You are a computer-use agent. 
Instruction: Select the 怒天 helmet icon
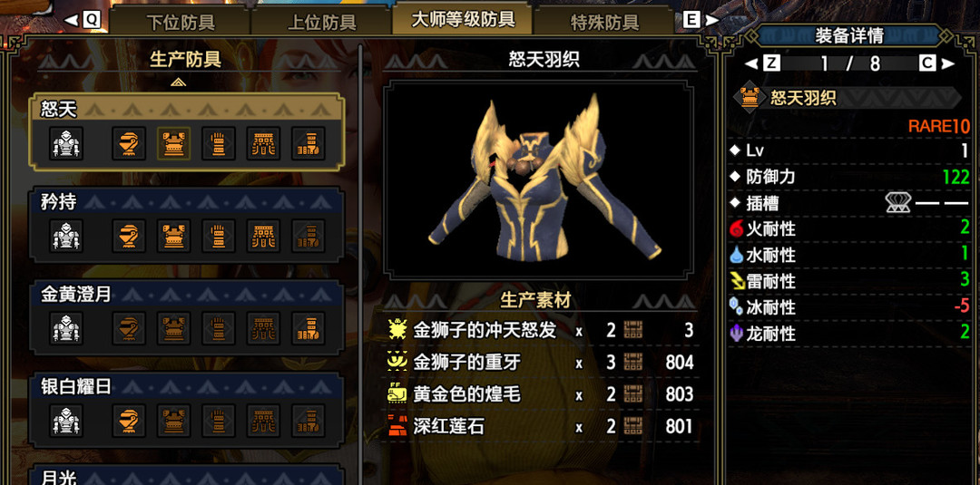[x=129, y=143]
